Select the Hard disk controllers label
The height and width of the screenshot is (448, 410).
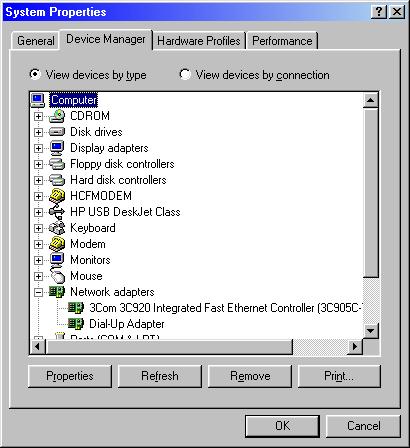coord(118,180)
